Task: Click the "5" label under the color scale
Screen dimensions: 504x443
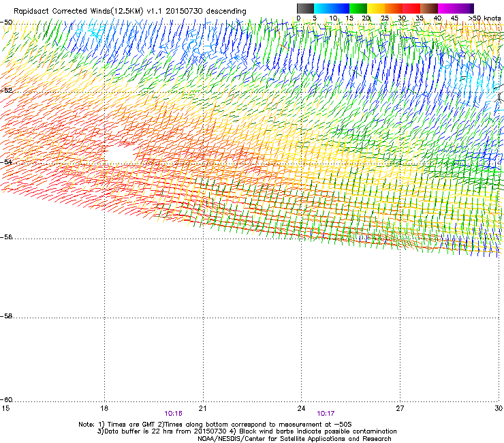Action: click(315, 18)
